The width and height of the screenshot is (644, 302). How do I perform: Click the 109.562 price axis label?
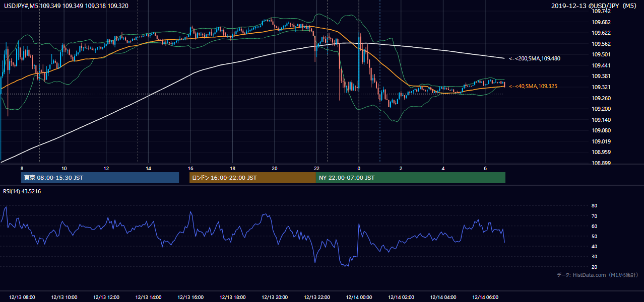tap(601, 44)
